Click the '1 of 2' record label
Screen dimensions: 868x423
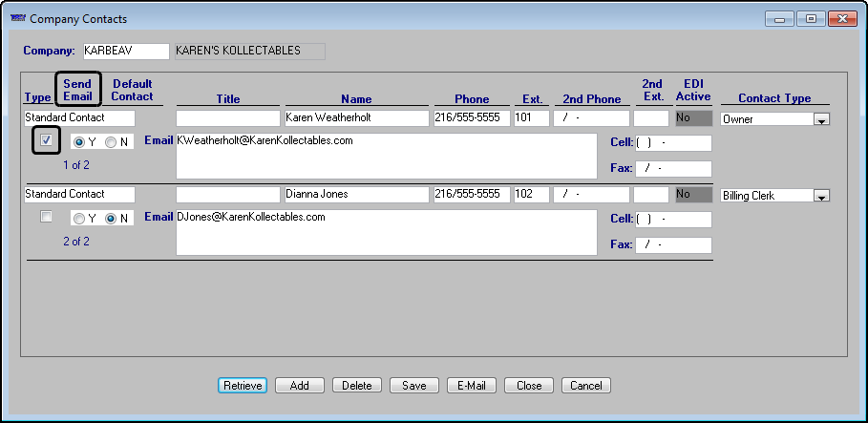pyautogui.click(x=76, y=165)
